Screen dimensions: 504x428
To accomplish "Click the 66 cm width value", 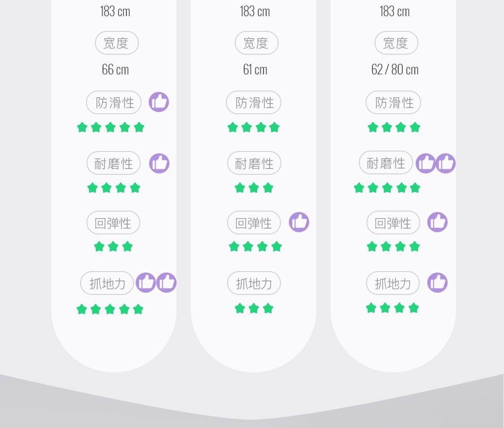I will click(x=115, y=69).
